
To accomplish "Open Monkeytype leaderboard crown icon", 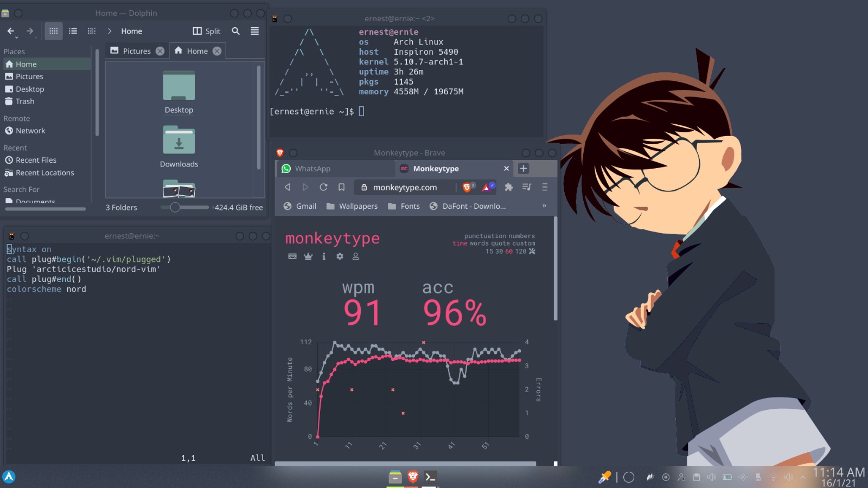I will pyautogui.click(x=308, y=256).
